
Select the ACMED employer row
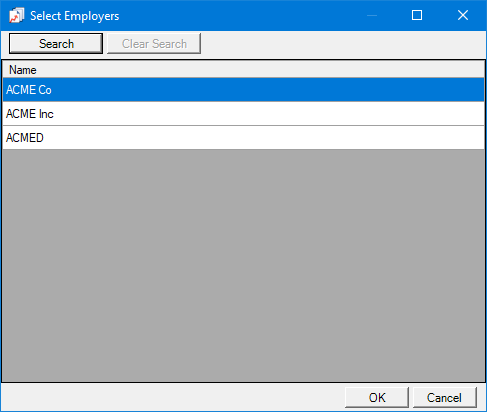click(243, 138)
